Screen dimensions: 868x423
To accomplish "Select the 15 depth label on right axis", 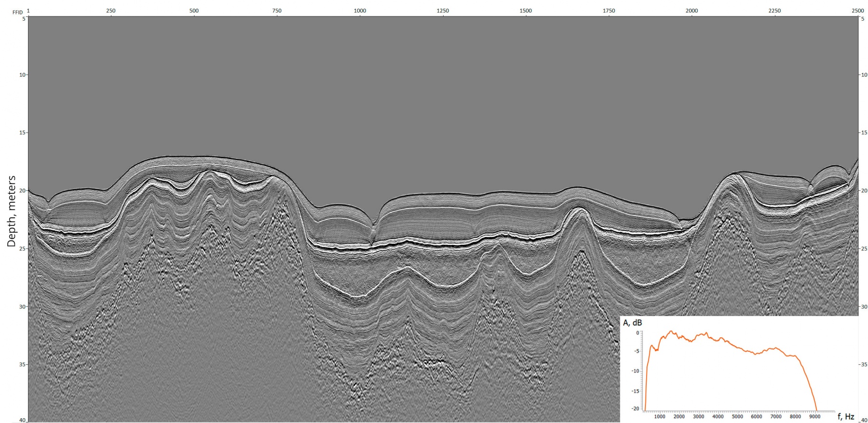I will point(864,132).
